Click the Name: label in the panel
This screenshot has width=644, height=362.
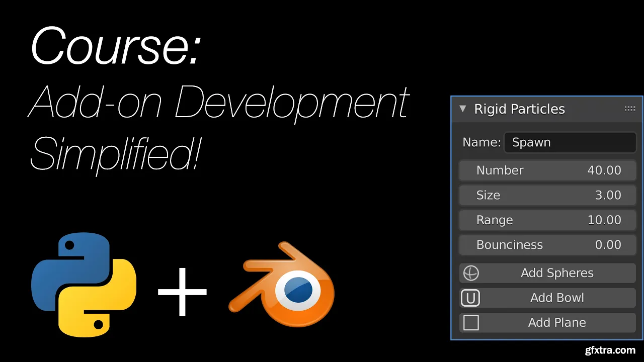[x=481, y=142]
